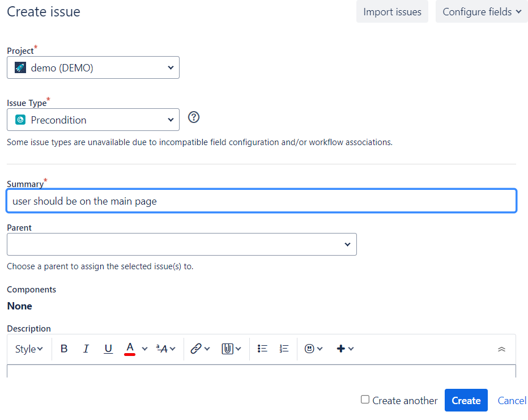Image resolution: width=528 pixels, height=420 pixels.
Task: Expand the Configure fields menu
Action: (482, 12)
